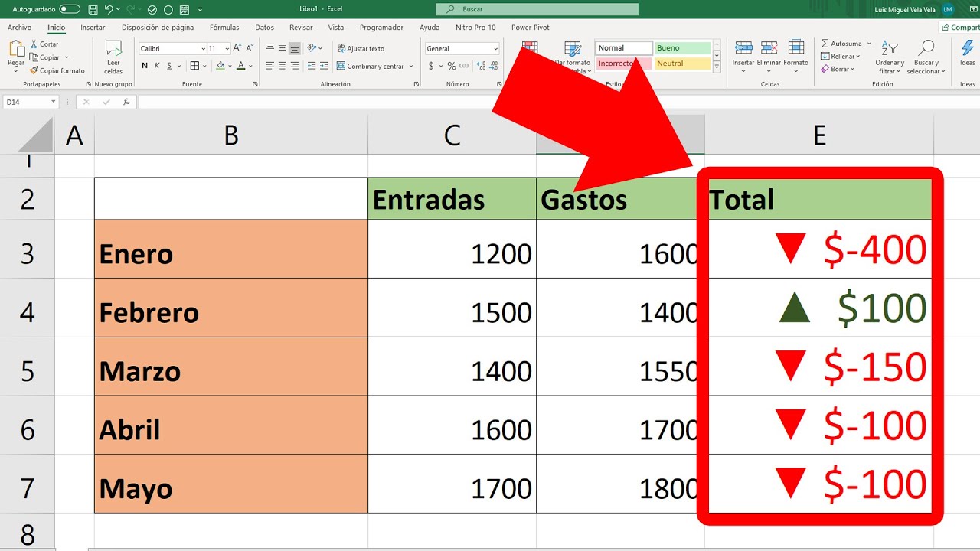Open the text orientation tool
Viewport: 980px width, 551px height.
coord(313,48)
